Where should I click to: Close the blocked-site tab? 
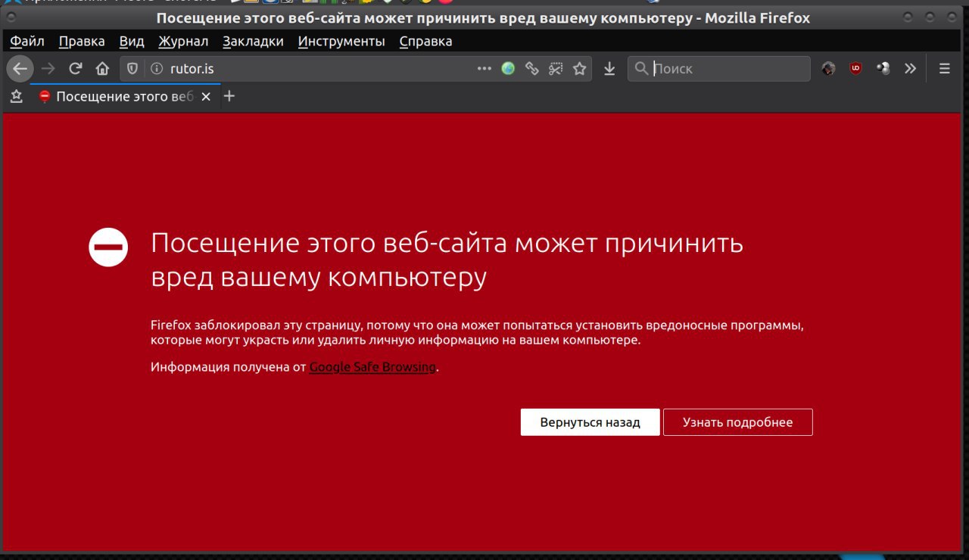tap(205, 97)
